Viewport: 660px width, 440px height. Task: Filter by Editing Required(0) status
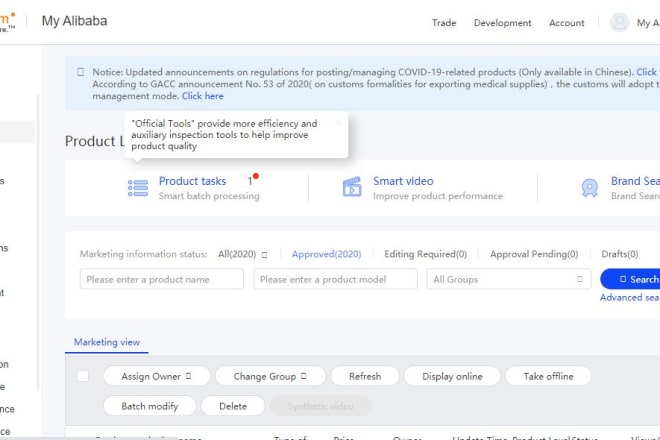click(x=426, y=254)
